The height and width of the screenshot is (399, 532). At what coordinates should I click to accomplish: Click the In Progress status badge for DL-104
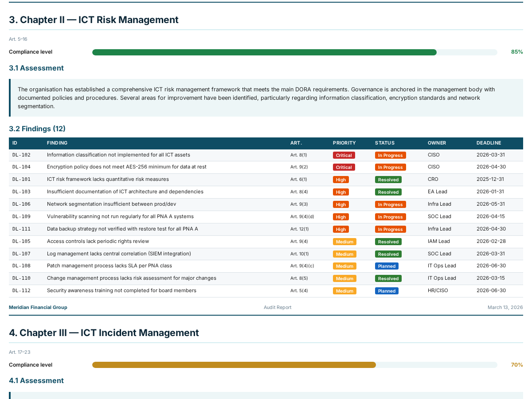tap(390, 167)
